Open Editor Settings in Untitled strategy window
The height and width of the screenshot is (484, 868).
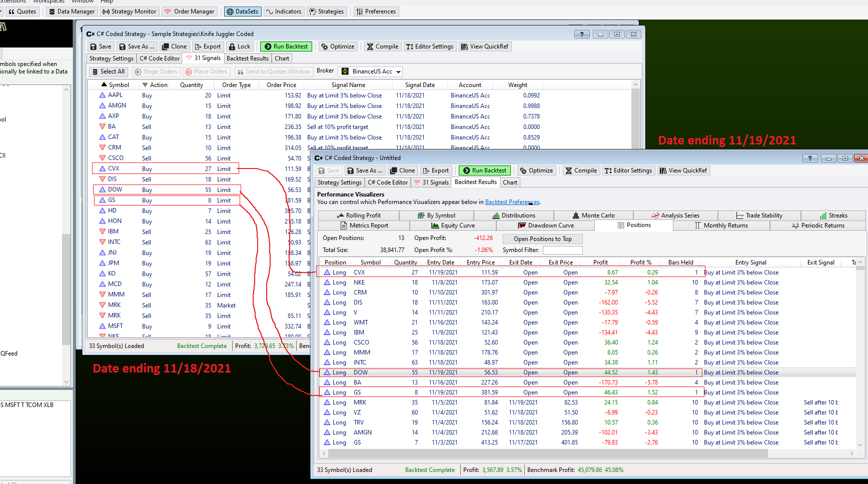point(628,170)
